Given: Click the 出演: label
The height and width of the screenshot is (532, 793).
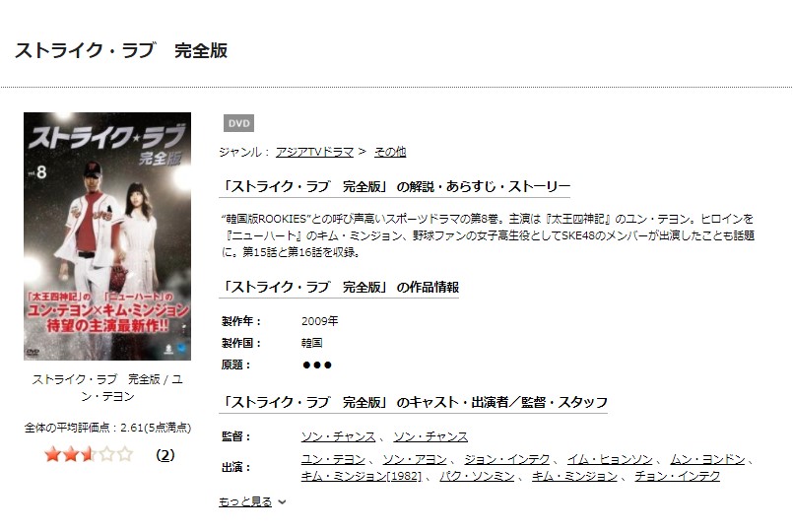Looking at the screenshot, I should 236,467.
